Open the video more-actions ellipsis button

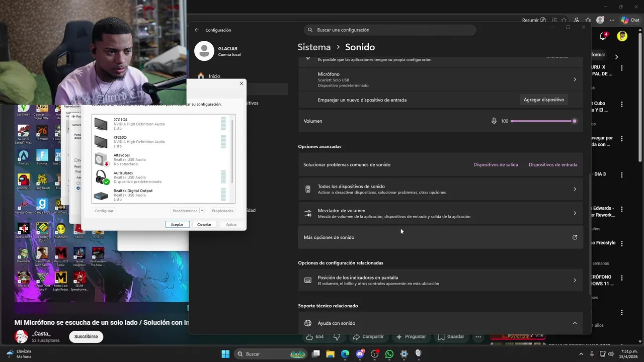tap(478, 336)
